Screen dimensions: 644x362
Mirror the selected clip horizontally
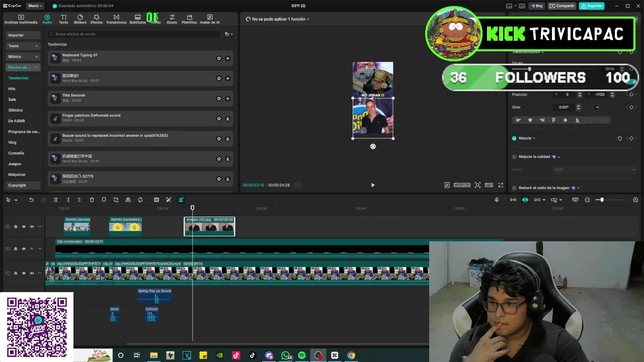pyautogui.click(x=128, y=200)
